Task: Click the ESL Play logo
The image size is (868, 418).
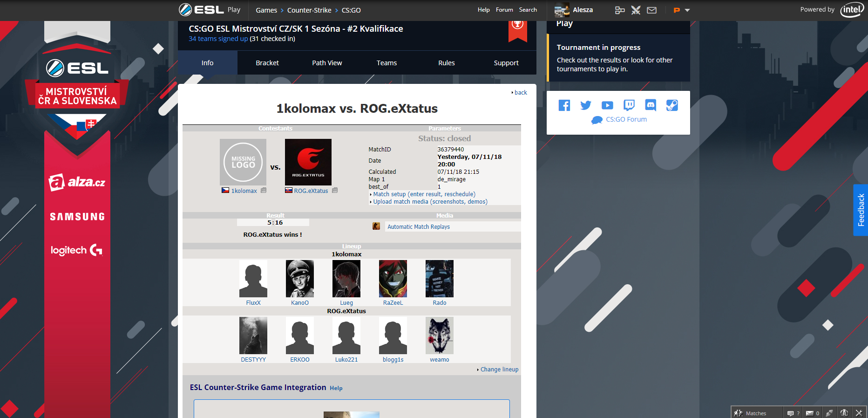Action: [x=210, y=10]
